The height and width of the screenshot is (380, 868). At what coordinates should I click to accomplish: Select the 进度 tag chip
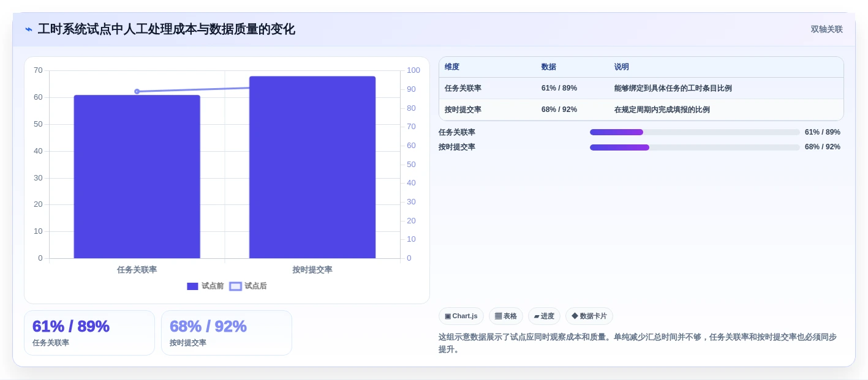544,316
